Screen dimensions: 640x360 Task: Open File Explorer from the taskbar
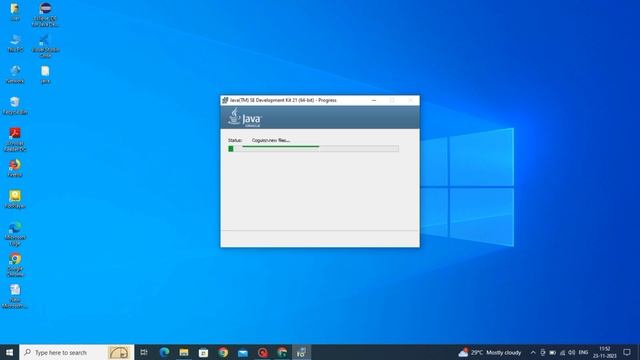click(184, 352)
